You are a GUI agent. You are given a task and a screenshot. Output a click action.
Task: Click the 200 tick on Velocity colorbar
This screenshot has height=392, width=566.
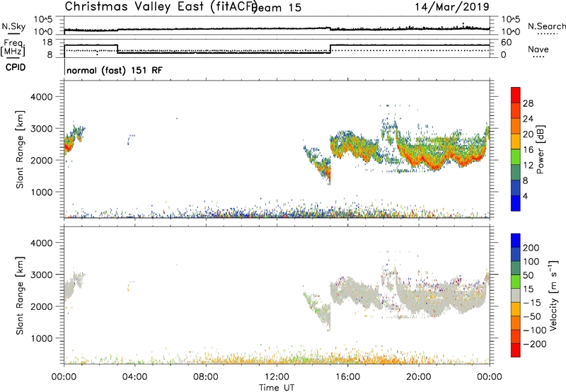[x=531, y=248]
